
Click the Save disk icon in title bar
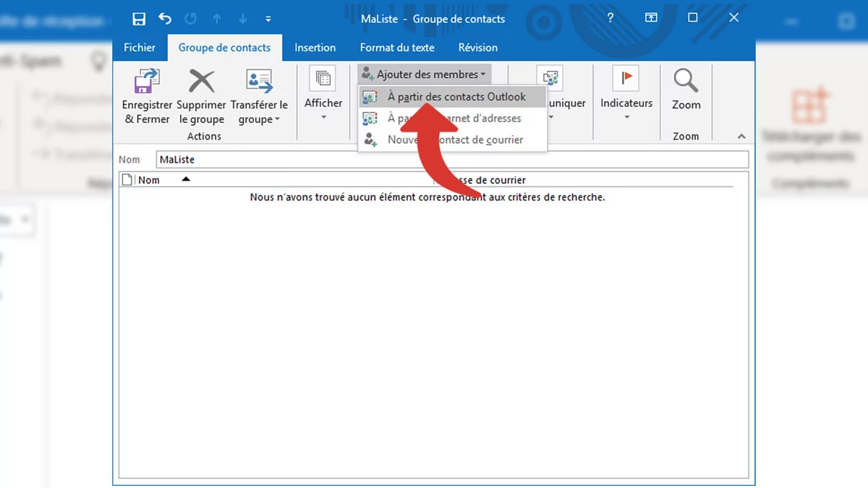[x=139, y=19]
